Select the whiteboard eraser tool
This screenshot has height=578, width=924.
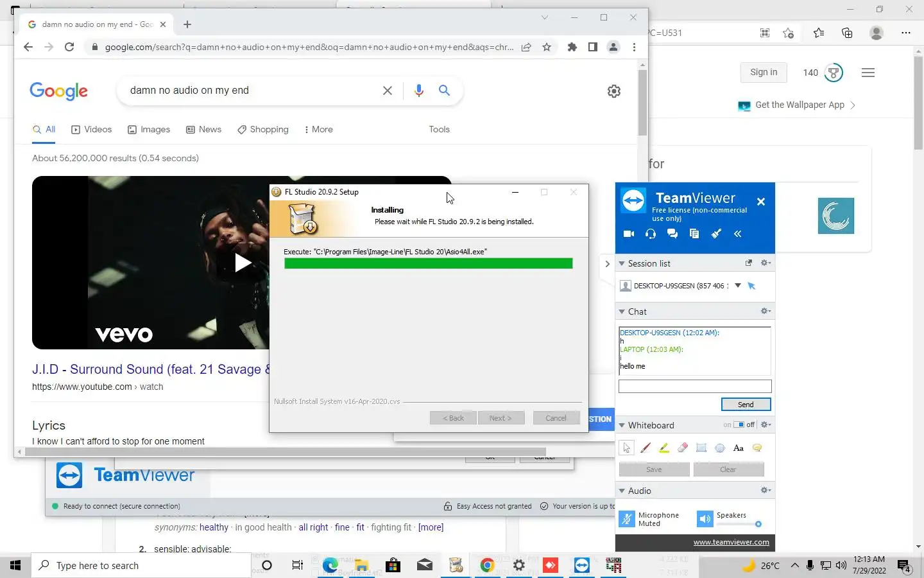coord(683,448)
